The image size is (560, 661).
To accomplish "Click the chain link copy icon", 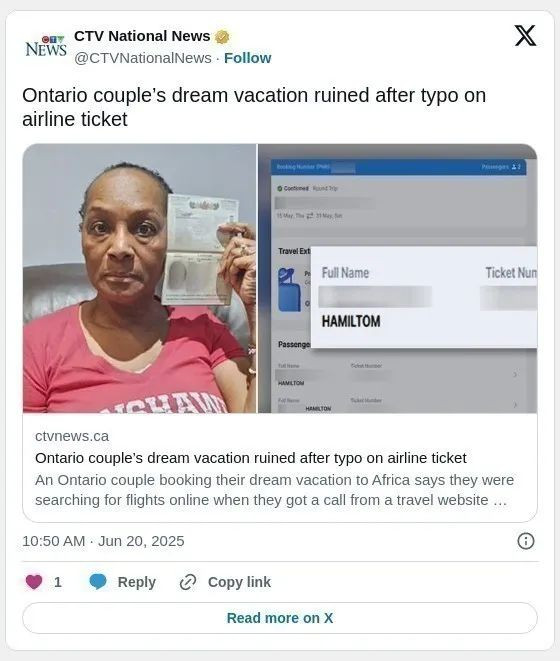I will (x=188, y=582).
